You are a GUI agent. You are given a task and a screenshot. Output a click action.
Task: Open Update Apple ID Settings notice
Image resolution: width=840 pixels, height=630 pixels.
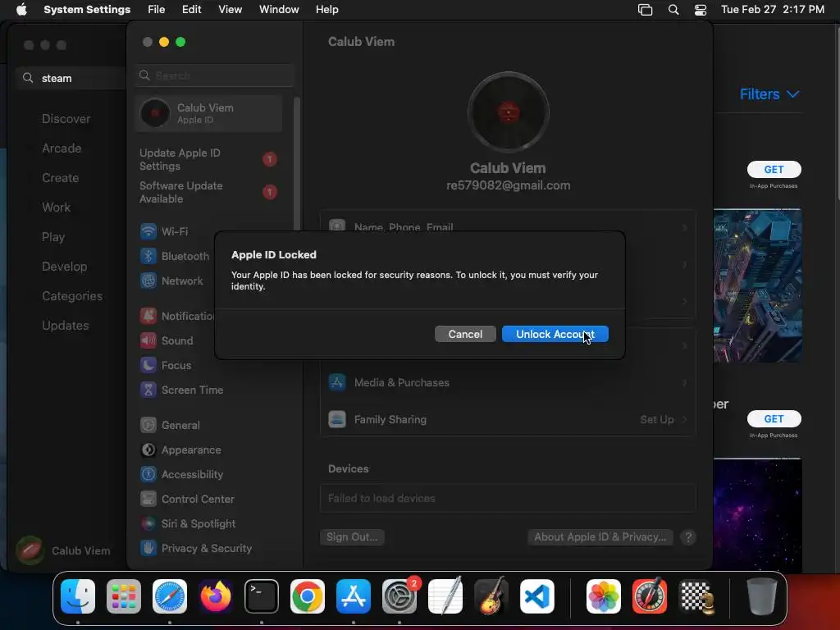click(x=208, y=160)
